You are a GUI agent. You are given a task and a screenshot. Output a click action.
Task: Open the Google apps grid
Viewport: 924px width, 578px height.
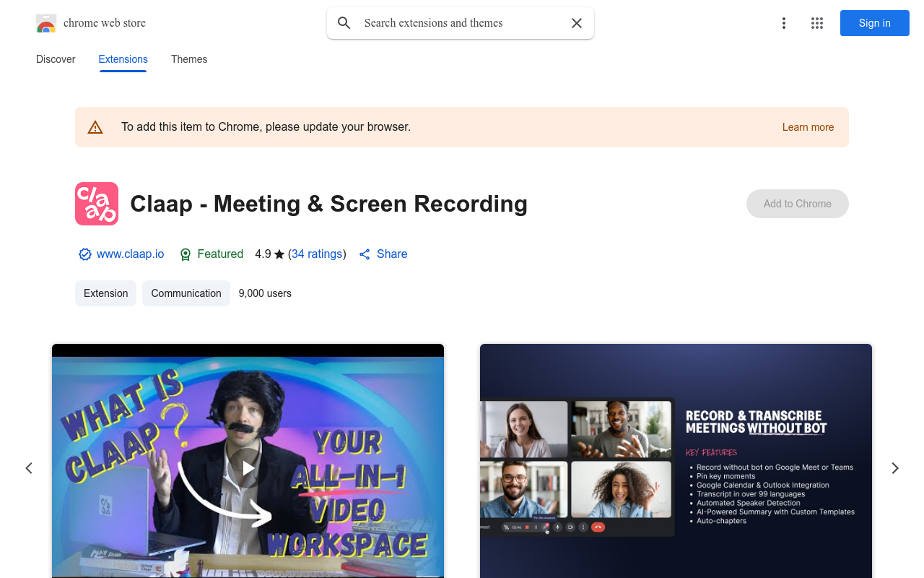817,23
